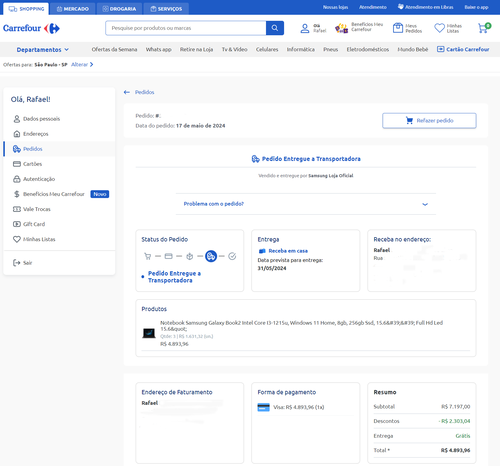
Task: Open Eletrodomésticos menu item
Action: (x=368, y=49)
